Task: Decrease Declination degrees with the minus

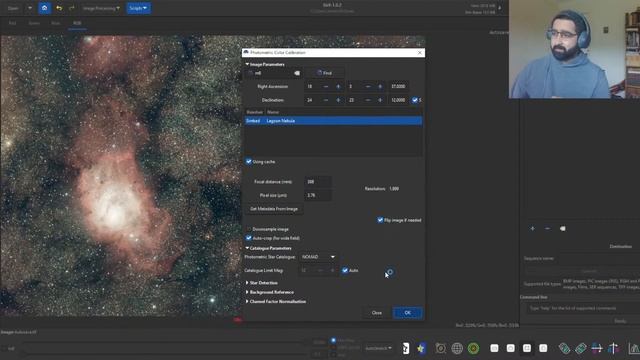Action: (325, 100)
